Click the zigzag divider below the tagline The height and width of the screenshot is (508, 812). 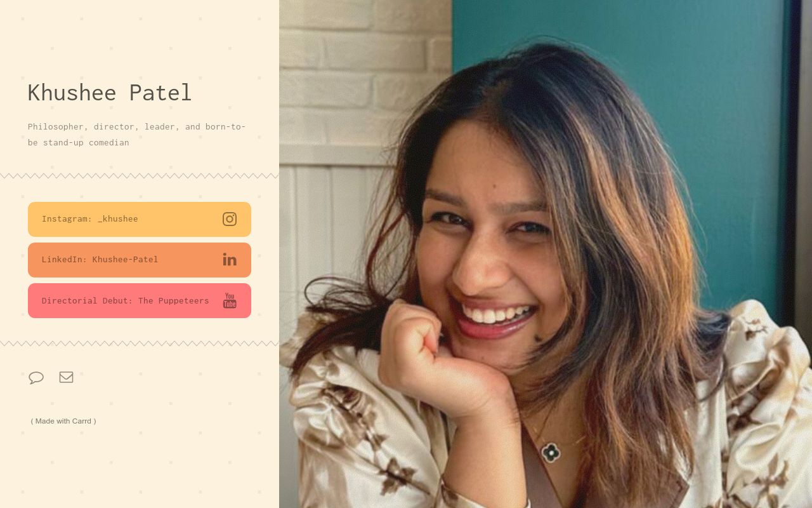[x=140, y=176]
